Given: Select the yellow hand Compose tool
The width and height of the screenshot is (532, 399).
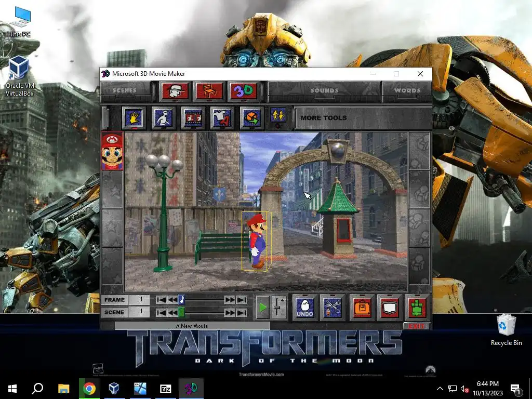Looking at the screenshot, I should coord(134,118).
